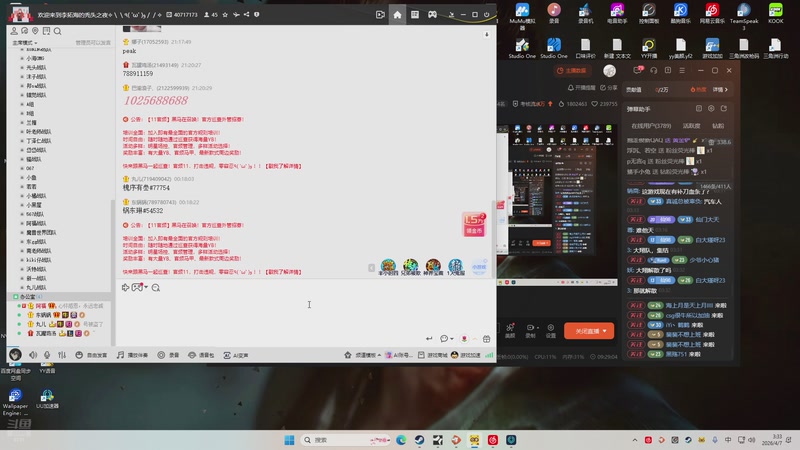The width and height of the screenshot is (800, 450).
Task: Open 详情 details chevron in streaming window
Action: tap(720, 89)
